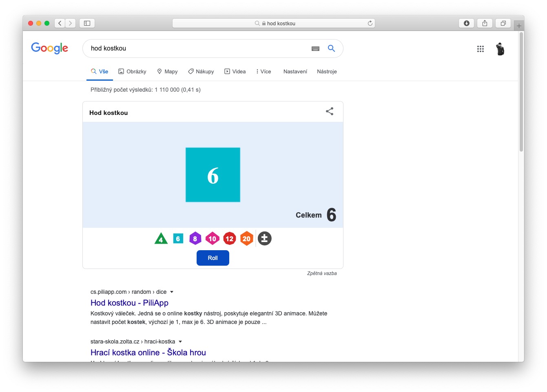Open the Google account avatar
Screen dimensions: 547x392
tap(500, 49)
